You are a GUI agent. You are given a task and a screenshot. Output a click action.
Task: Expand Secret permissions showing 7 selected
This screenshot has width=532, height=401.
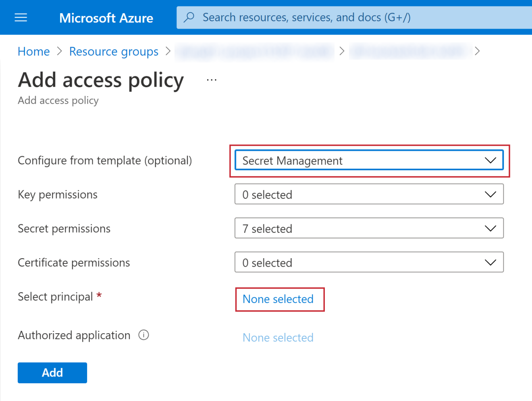coord(369,228)
